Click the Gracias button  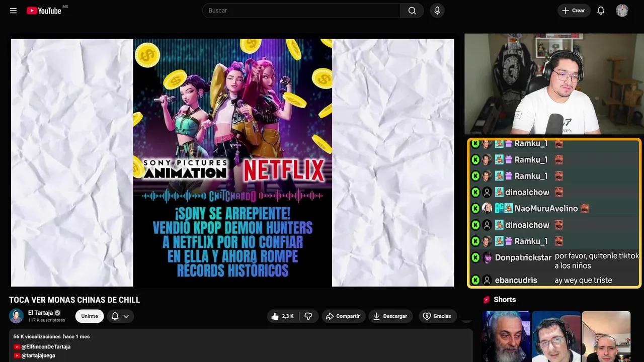tap(437, 316)
